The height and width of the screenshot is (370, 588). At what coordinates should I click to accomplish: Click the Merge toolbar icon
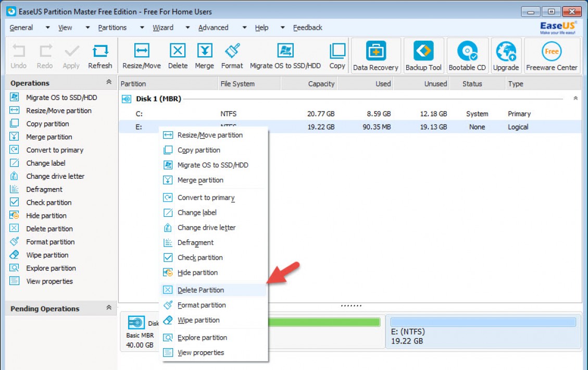point(204,57)
